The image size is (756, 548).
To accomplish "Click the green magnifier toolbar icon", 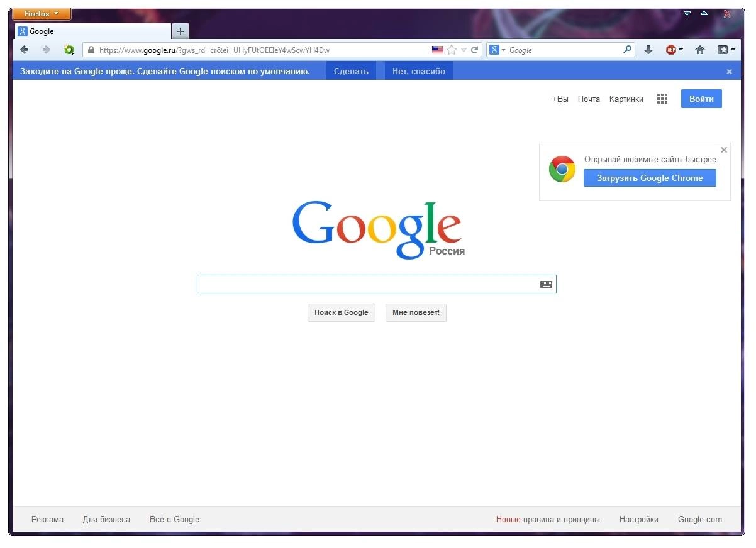I will [69, 50].
